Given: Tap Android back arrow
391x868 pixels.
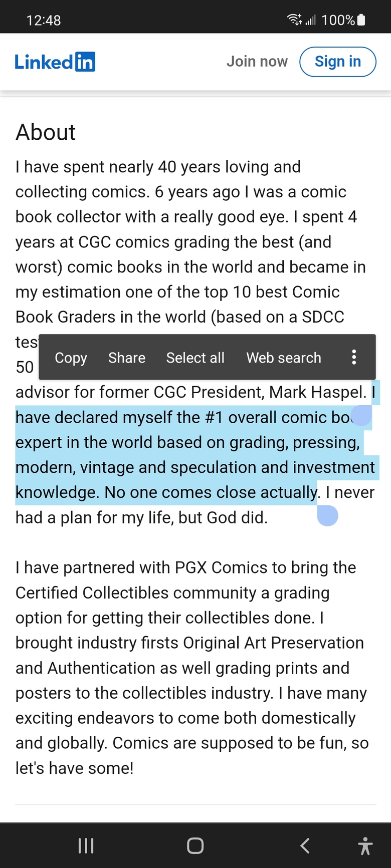Looking at the screenshot, I should coord(304,846).
